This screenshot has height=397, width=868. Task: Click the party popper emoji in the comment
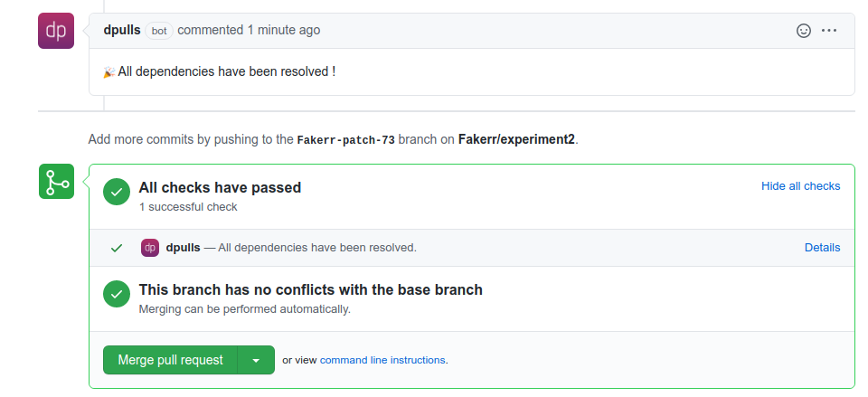point(109,72)
